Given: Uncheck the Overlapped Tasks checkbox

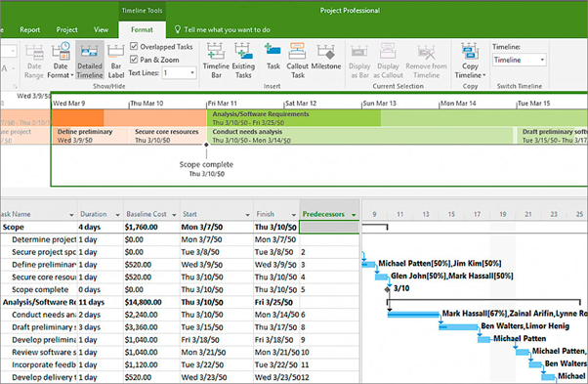Looking at the screenshot, I should click(134, 46).
